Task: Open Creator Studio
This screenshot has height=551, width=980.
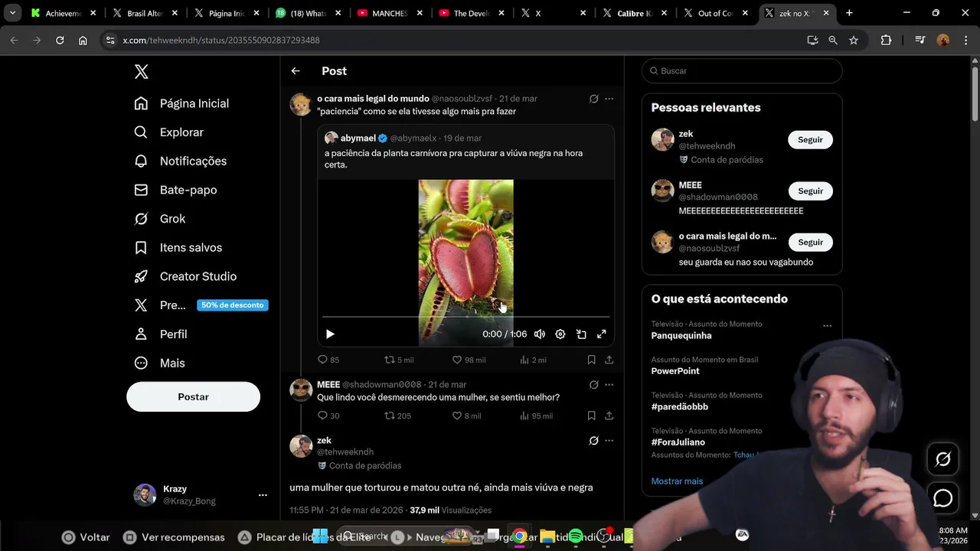Action: click(x=185, y=276)
